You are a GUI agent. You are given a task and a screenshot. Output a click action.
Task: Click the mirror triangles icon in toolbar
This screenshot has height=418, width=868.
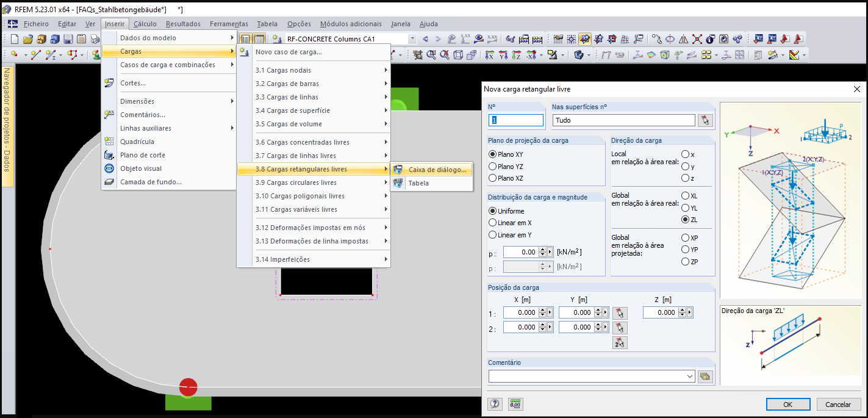point(683,39)
